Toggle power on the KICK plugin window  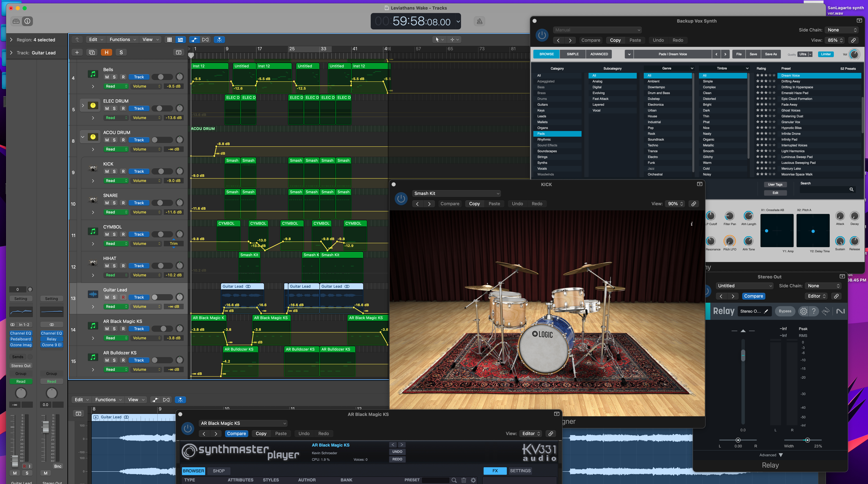(x=401, y=199)
